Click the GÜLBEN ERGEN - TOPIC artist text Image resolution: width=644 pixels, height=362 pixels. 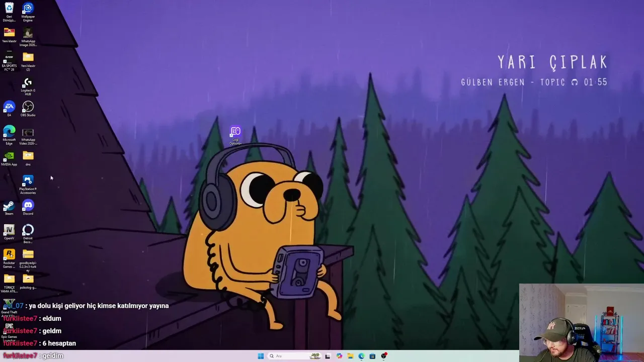click(x=513, y=82)
